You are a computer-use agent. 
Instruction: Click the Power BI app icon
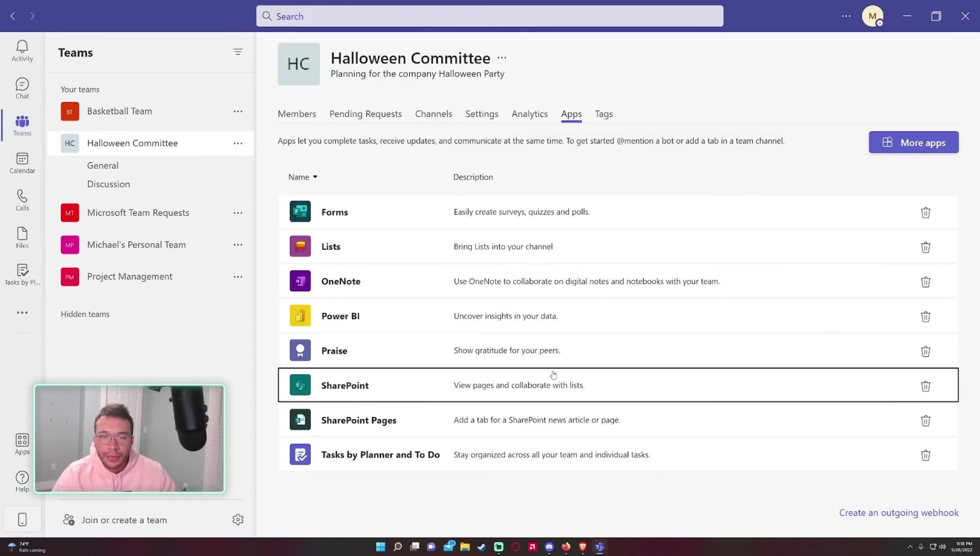[300, 316]
